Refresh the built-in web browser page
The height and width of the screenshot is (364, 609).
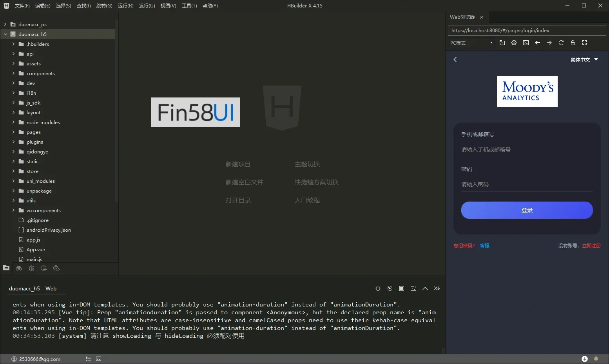coord(561,43)
